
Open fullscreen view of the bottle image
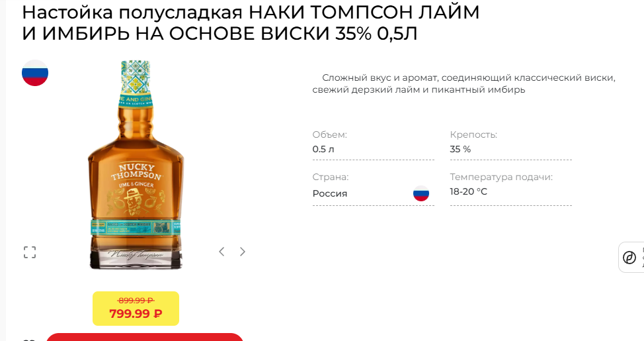tap(30, 252)
